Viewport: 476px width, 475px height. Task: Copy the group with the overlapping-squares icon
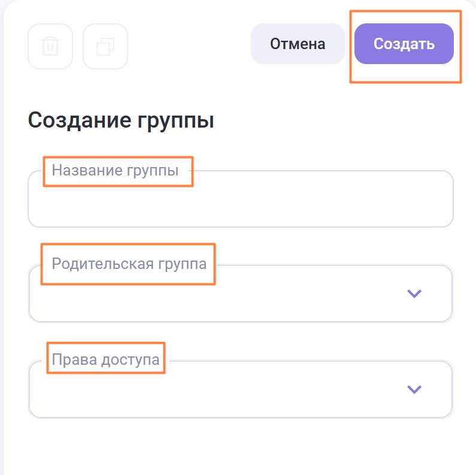(105, 46)
